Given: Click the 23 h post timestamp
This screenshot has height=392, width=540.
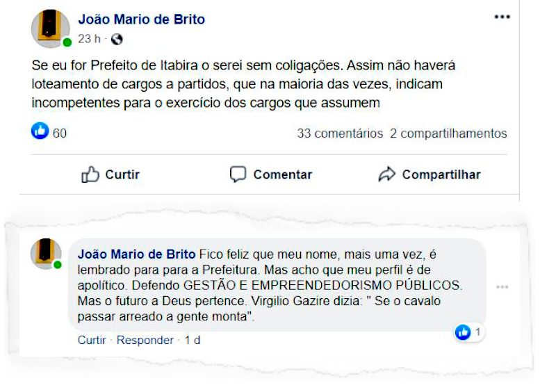Looking at the screenshot, I should coord(89,40).
